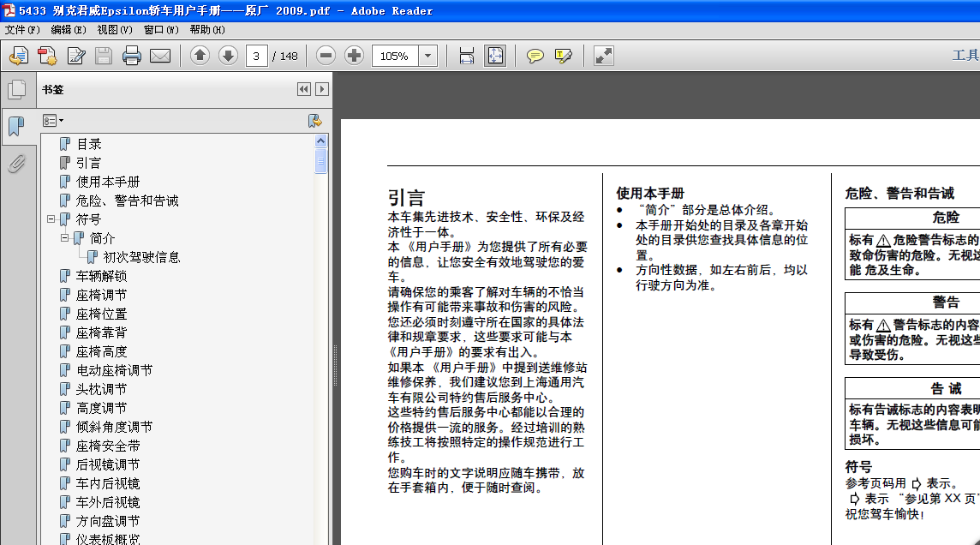Go to 车辆解锁 bookmark
980x545 pixels.
tap(101, 276)
